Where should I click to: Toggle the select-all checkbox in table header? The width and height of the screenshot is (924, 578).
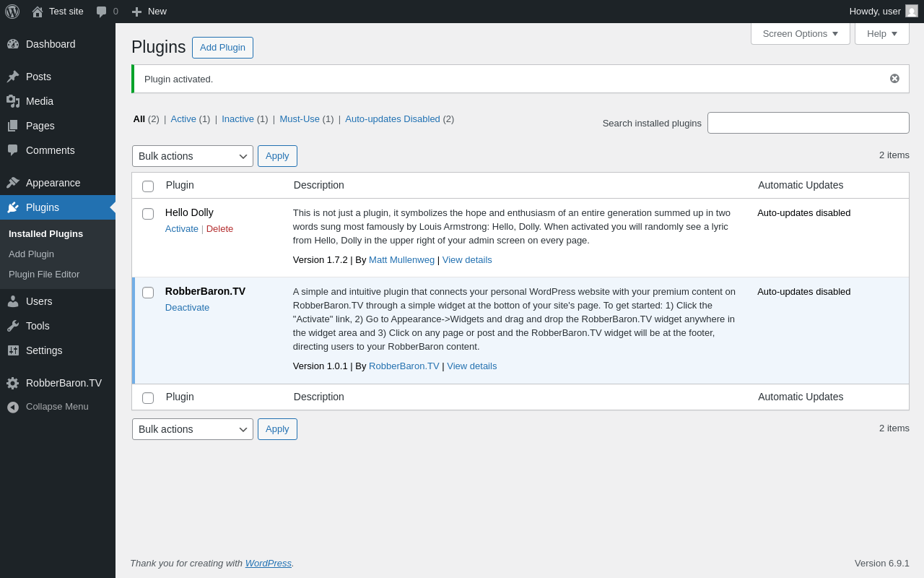[148, 186]
